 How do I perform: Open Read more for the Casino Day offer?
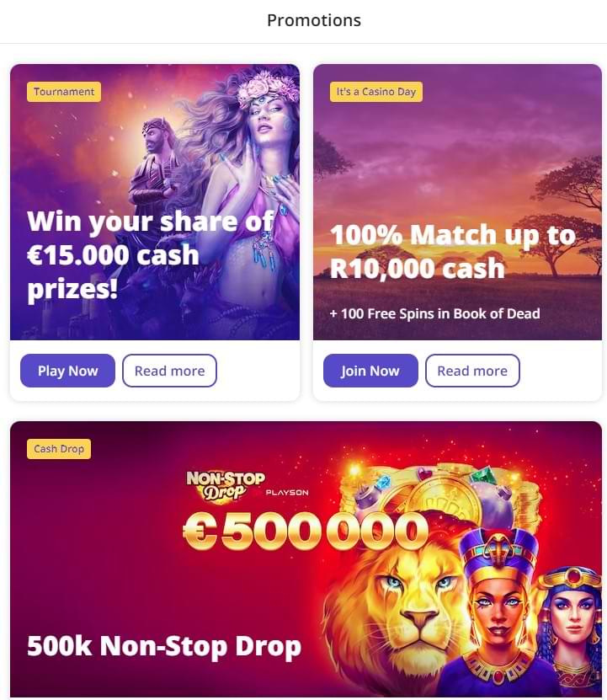[472, 371]
